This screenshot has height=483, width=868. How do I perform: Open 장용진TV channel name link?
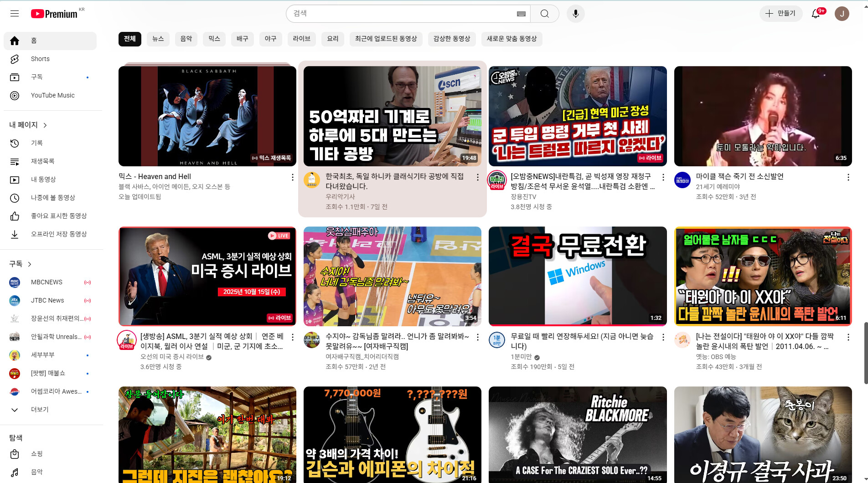tap(523, 197)
